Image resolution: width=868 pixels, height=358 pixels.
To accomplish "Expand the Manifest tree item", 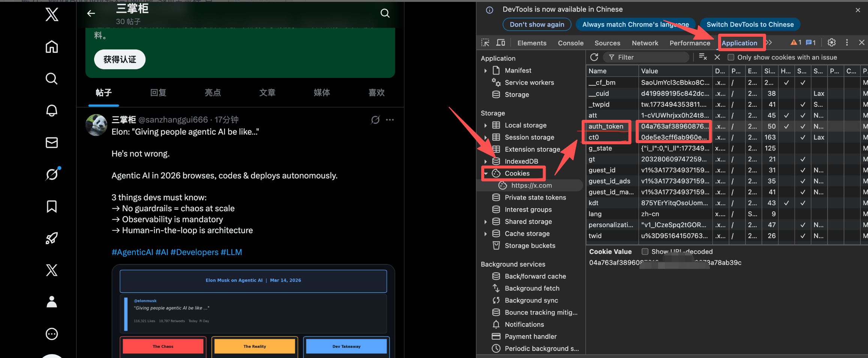I will pyautogui.click(x=486, y=71).
